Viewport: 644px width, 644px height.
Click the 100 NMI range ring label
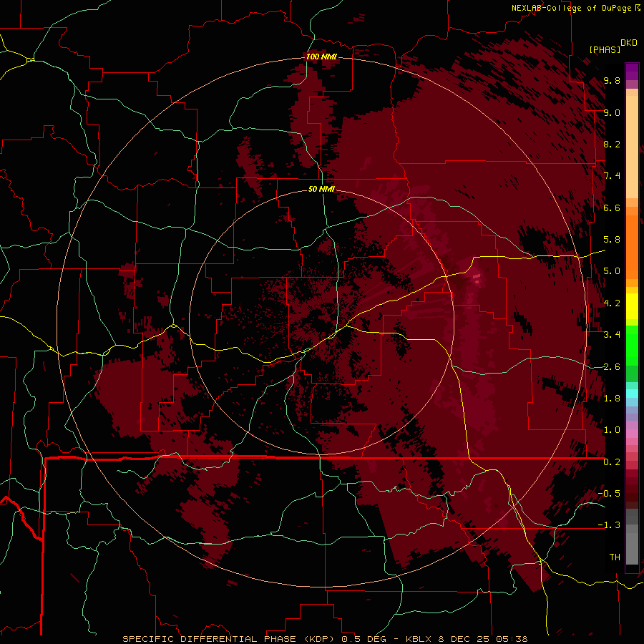click(321, 57)
